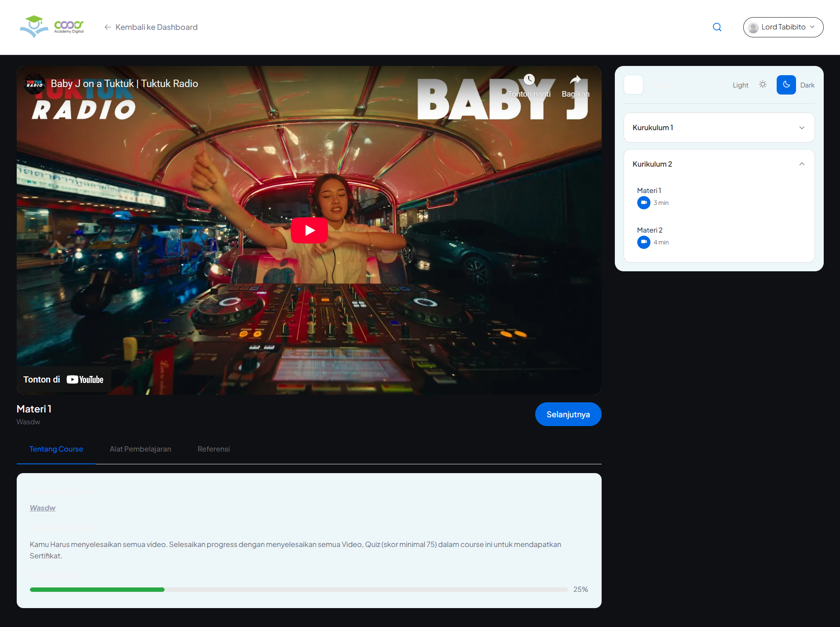840x627 pixels.
Task: Switch to Dark mode moon button
Action: coord(786,85)
